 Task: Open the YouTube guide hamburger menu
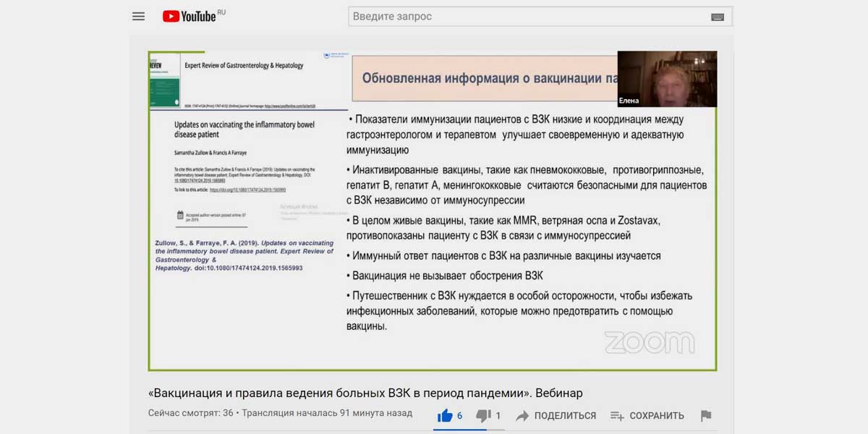(138, 16)
